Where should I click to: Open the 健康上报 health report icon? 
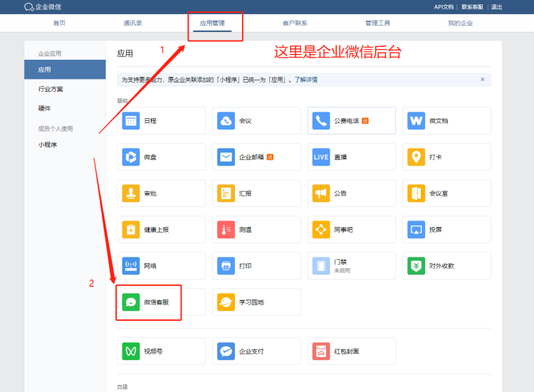pyautogui.click(x=131, y=230)
